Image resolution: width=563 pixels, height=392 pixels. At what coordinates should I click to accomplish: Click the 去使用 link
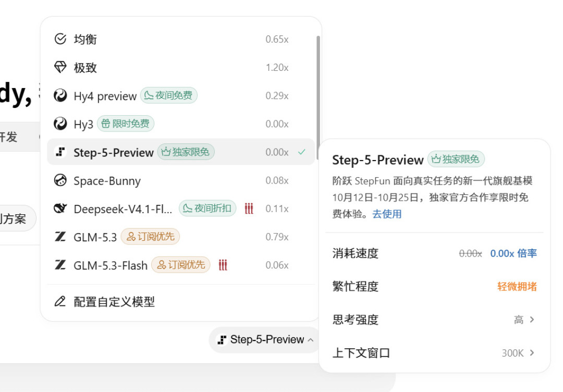[x=387, y=214]
